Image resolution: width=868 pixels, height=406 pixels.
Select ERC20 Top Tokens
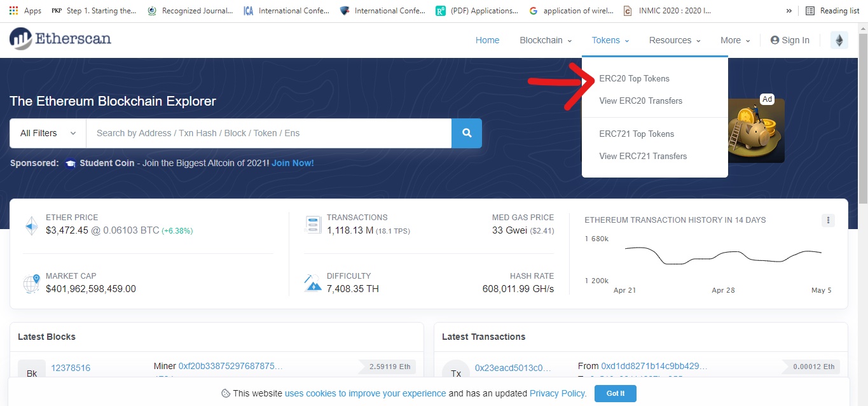pyautogui.click(x=634, y=78)
